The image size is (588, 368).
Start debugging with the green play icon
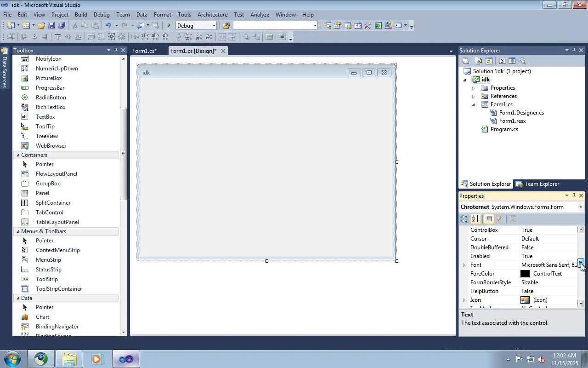click(x=169, y=26)
